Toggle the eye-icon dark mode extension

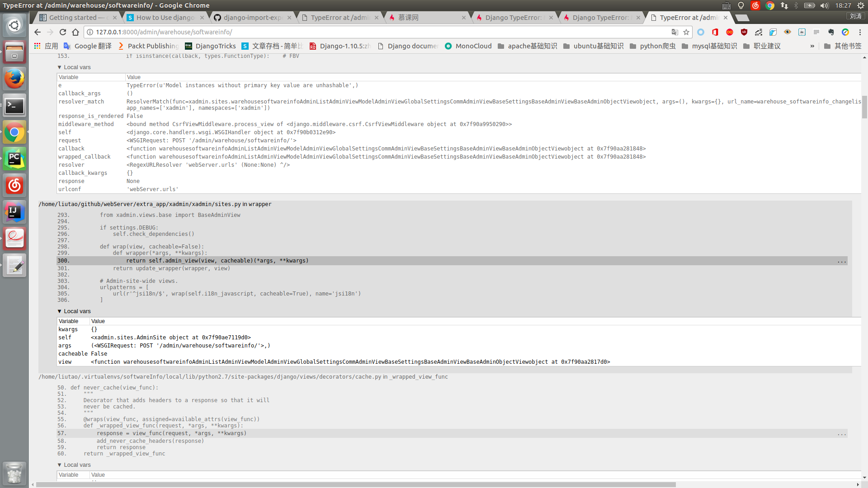(x=788, y=32)
